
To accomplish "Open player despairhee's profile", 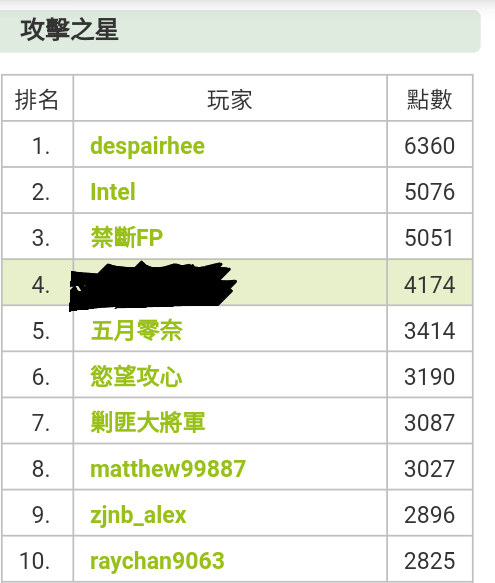I will pos(147,146).
